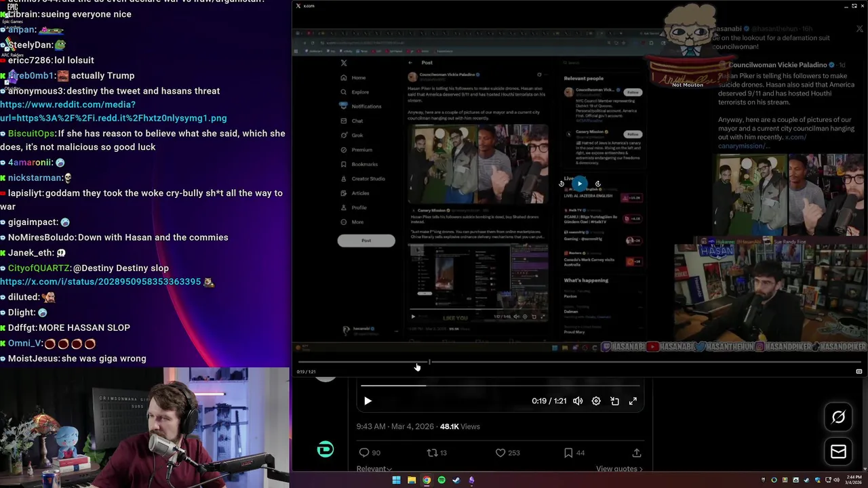Open Steam from the taskbar
This screenshot has height=488, width=868.
[456, 481]
